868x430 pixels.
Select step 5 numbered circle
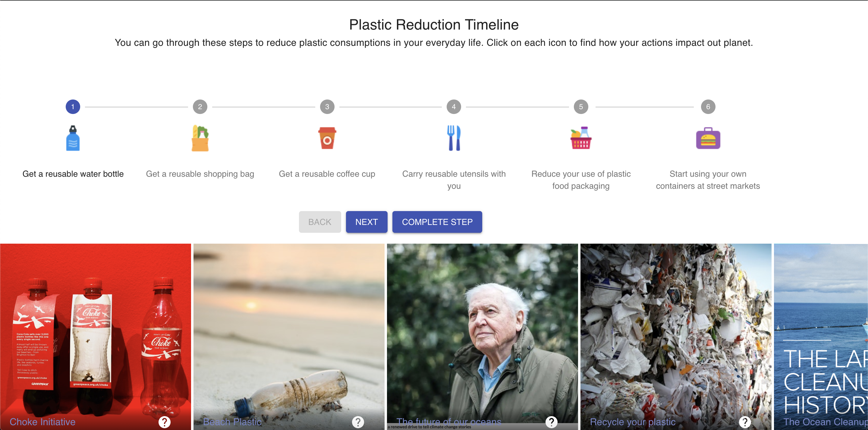click(x=581, y=107)
